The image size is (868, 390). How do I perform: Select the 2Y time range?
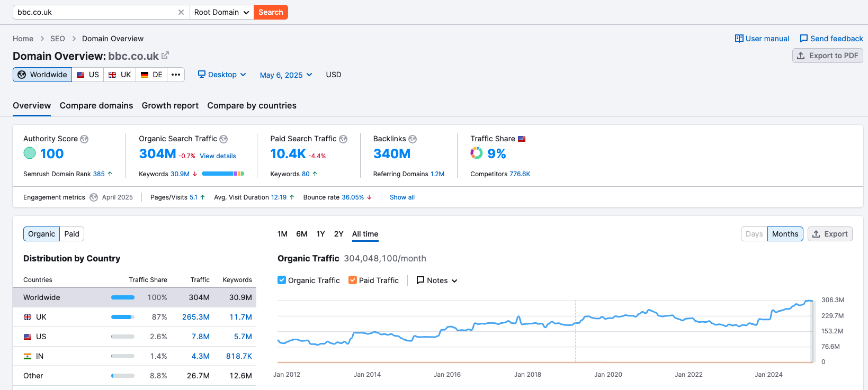click(x=339, y=234)
